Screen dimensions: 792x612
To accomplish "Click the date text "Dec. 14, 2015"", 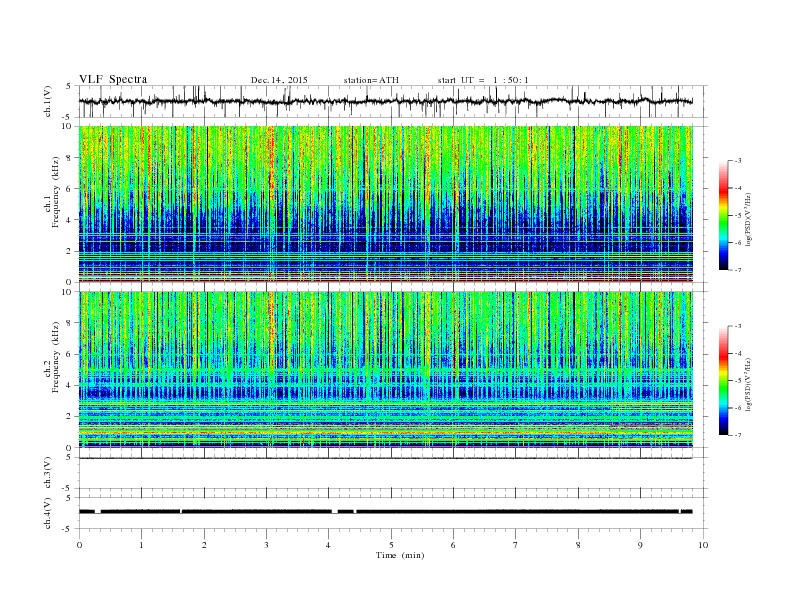I will (x=279, y=80).
